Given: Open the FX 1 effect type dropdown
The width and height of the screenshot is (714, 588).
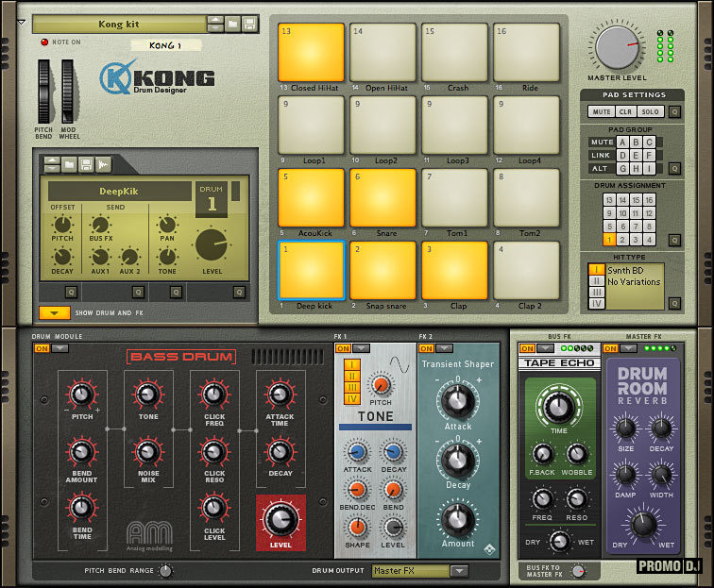Looking at the screenshot, I should pos(361,348).
